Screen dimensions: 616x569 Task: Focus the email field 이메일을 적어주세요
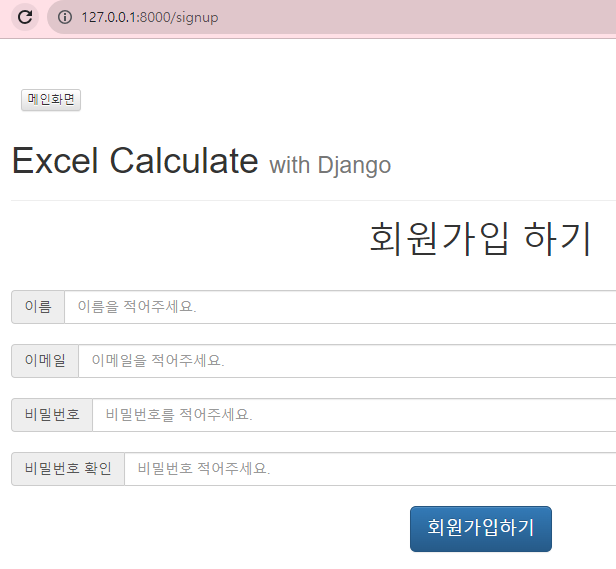[347, 361]
